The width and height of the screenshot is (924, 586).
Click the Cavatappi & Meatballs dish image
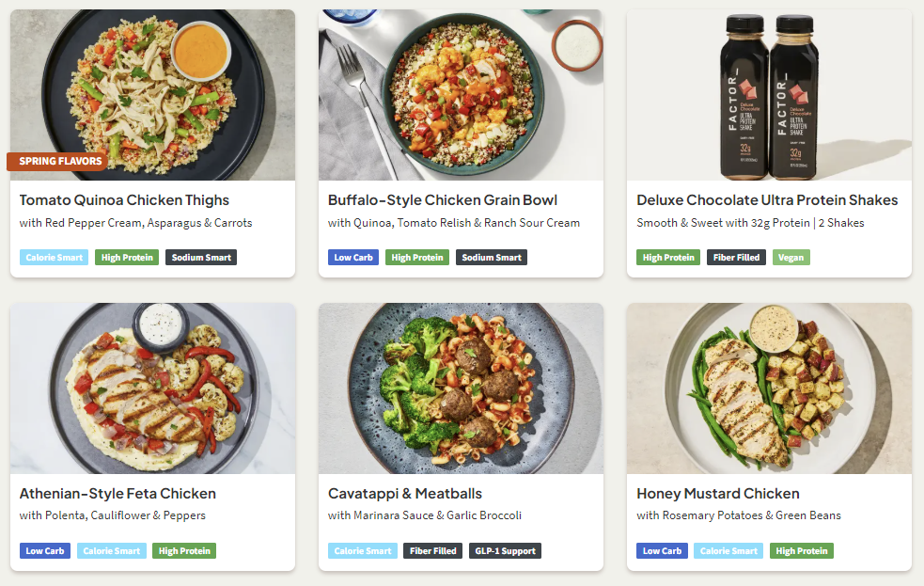(x=461, y=388)
